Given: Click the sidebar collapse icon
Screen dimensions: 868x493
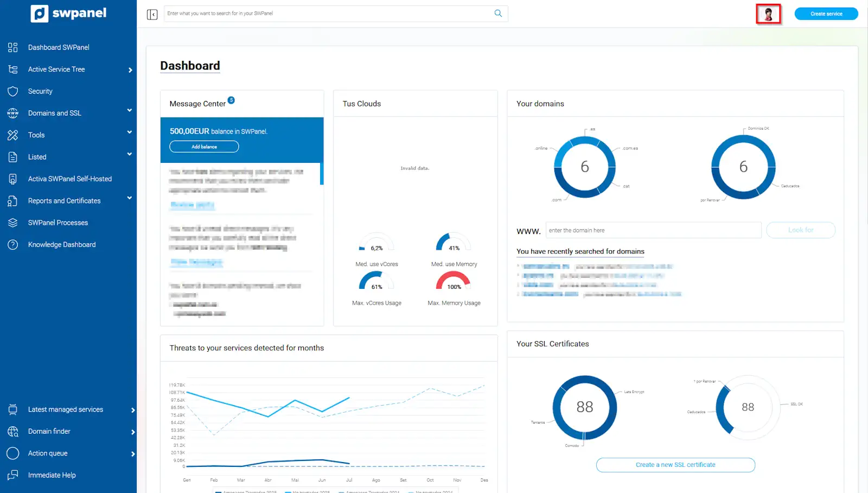Looking at the screenshot, I should pos(152,14).
